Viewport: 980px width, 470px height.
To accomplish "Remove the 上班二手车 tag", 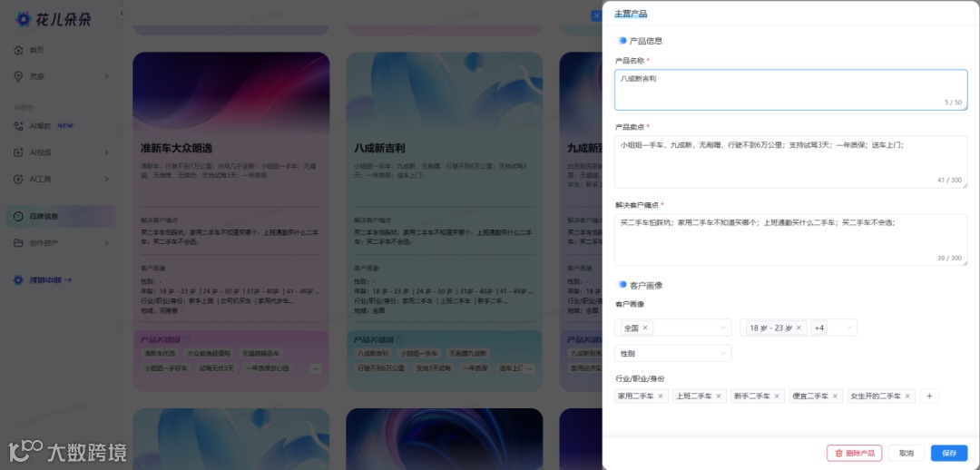I will pos(718,397).
